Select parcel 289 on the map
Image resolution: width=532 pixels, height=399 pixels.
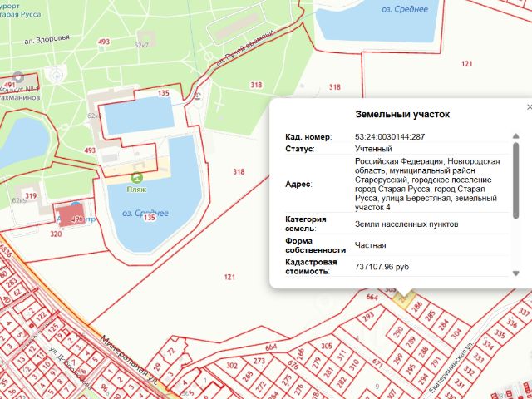[x=411, y=342]
